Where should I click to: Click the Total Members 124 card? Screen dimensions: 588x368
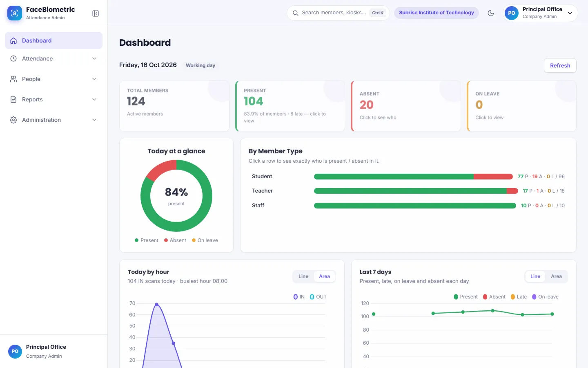point(174,106)
